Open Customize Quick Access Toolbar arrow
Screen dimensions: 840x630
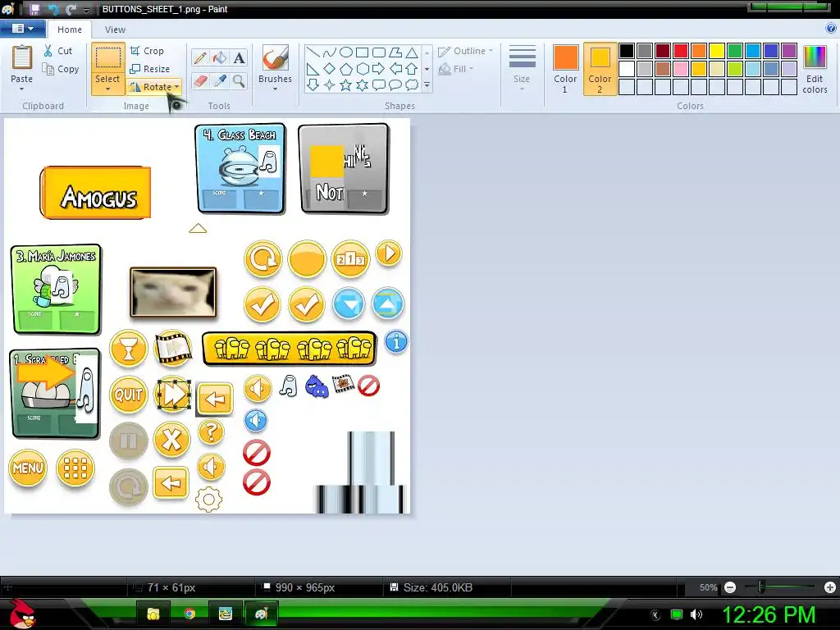coord(86,10)
